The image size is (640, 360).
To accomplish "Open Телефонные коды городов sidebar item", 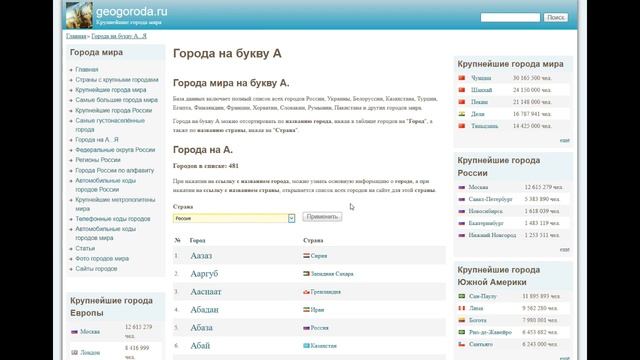I will [113, 219].
